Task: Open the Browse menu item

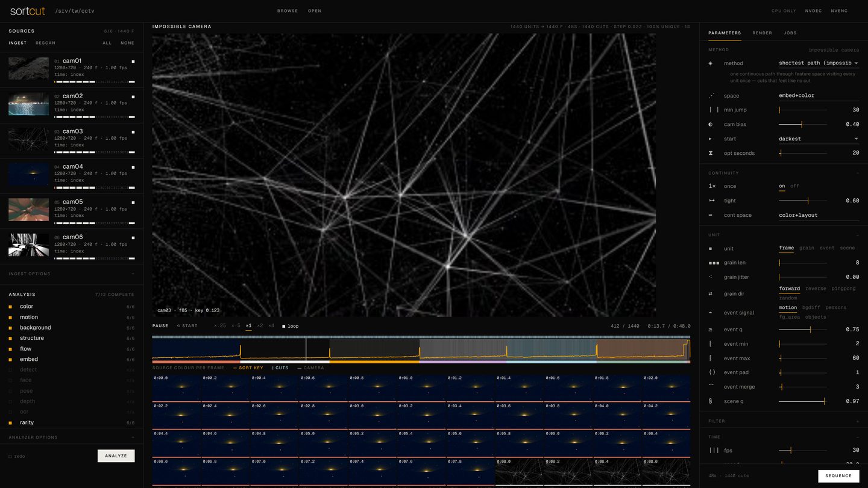Action: pos(288,11)
